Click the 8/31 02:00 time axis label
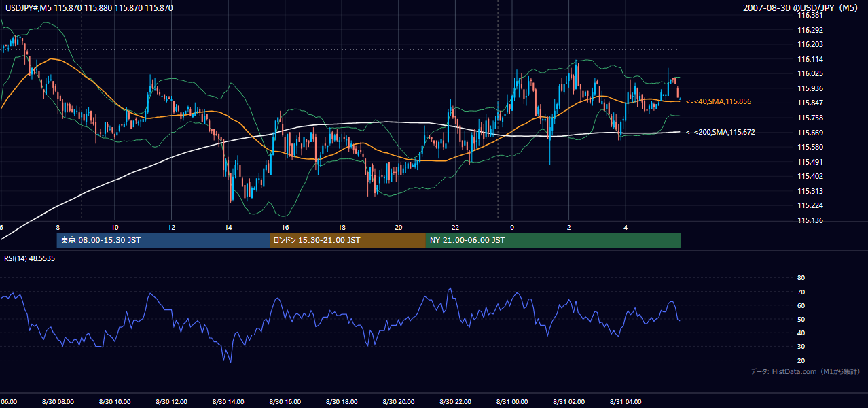 pyautogui.click(x=568, y=402)
